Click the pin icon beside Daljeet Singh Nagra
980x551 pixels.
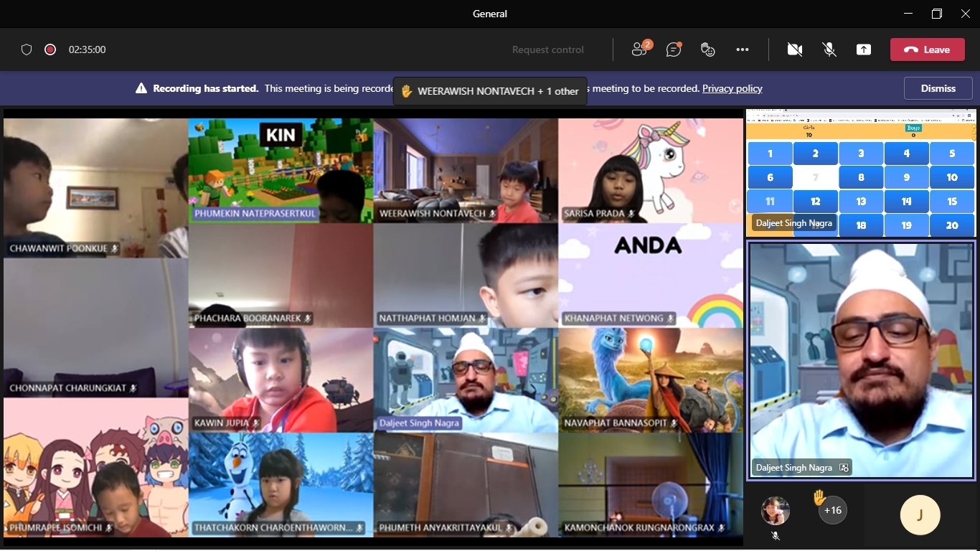click(844, 468)
